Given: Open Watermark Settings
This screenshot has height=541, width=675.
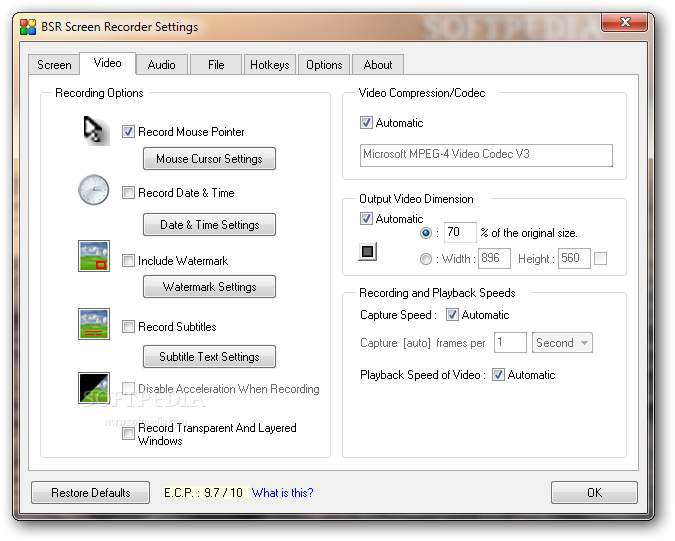Looking at the screenshot, I should point(209,287).
